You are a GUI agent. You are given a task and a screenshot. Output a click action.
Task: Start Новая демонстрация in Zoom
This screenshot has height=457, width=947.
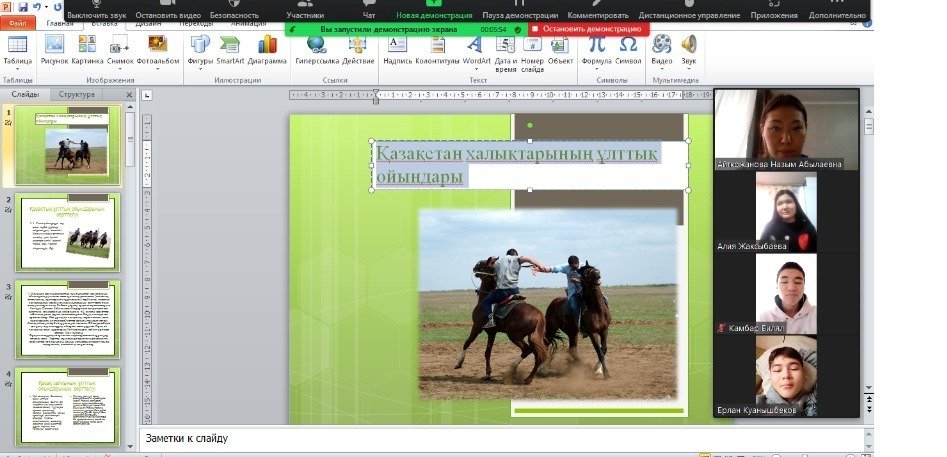coord(434,10)
